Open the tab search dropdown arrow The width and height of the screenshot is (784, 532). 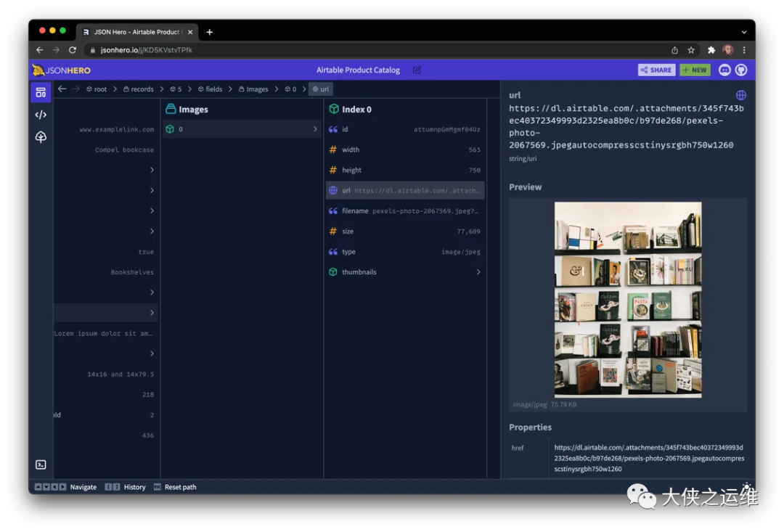(x=744, y=32)
